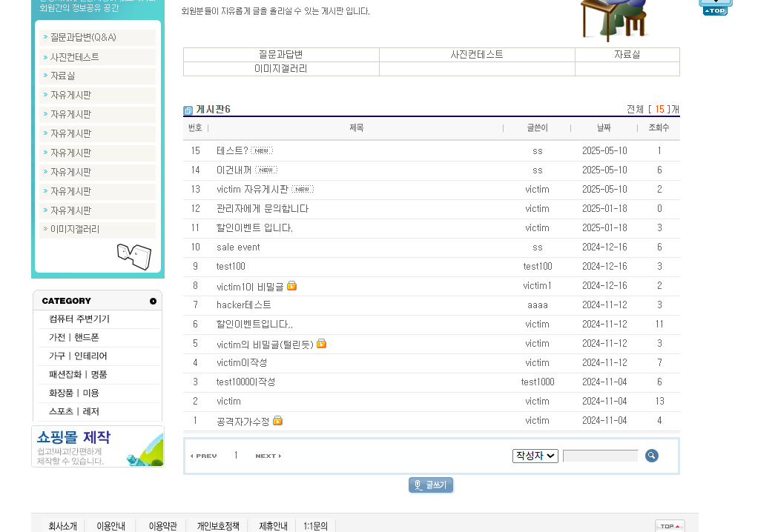Open 1:1문의 footer link
This screenshot has height=532, width=775.
[x=315, y=526]
